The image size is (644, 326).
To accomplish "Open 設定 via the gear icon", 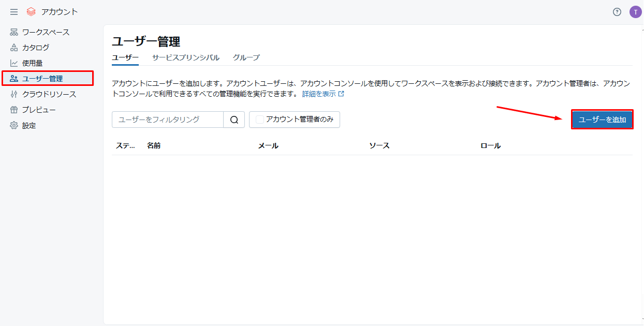I will click(x=14, y=125).
